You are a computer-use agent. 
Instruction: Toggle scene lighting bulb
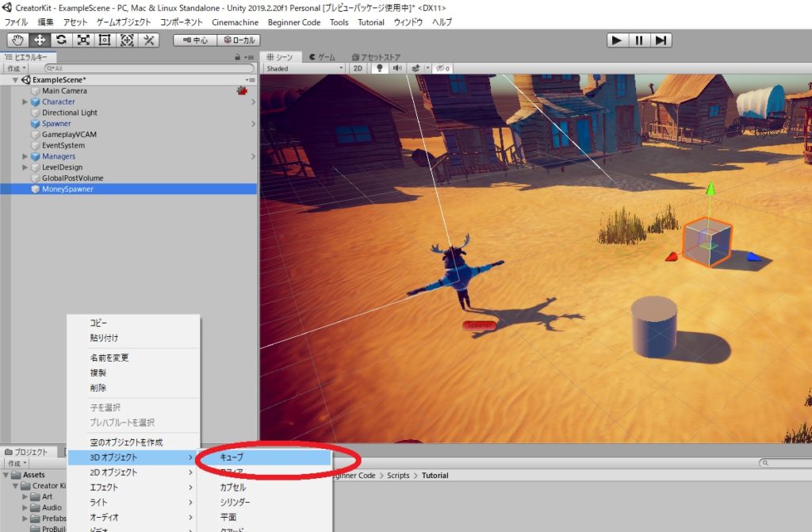click(x=380, y=68)
